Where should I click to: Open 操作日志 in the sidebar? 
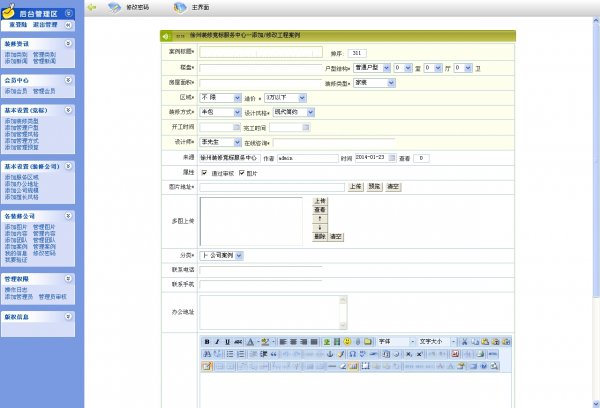click(16, 290)
